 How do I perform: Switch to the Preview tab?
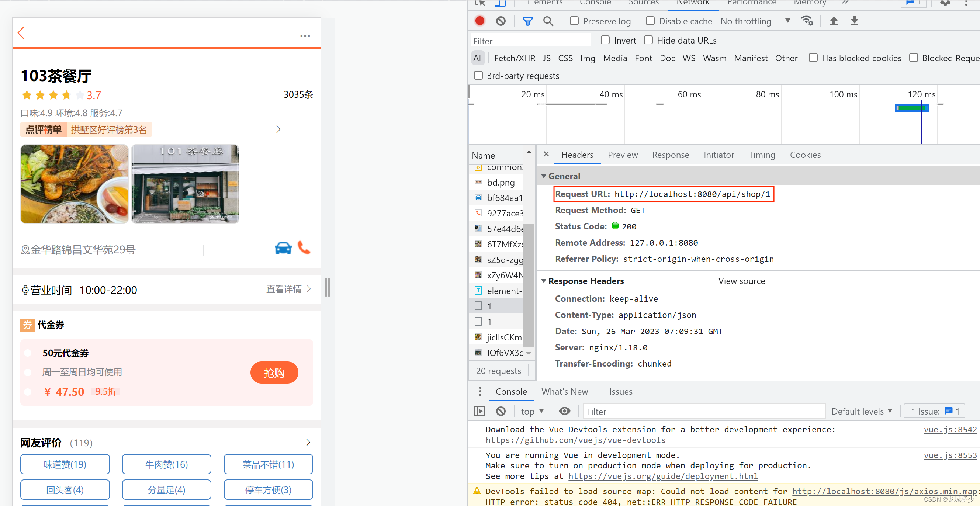pyautogui.click(x=622, y=155)
